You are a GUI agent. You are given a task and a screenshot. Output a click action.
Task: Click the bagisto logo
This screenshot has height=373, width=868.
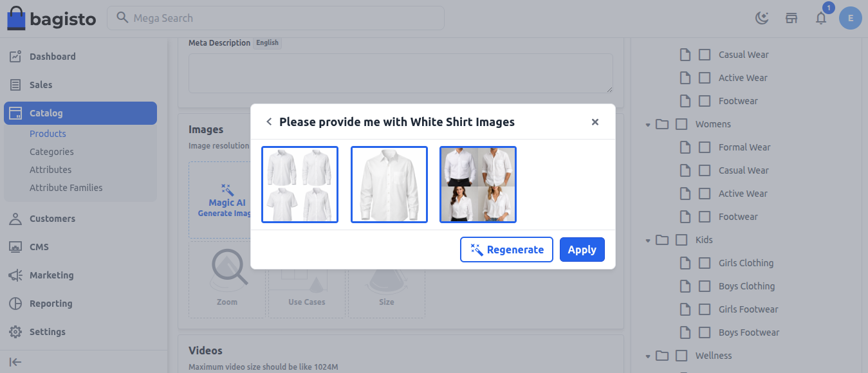51,18
